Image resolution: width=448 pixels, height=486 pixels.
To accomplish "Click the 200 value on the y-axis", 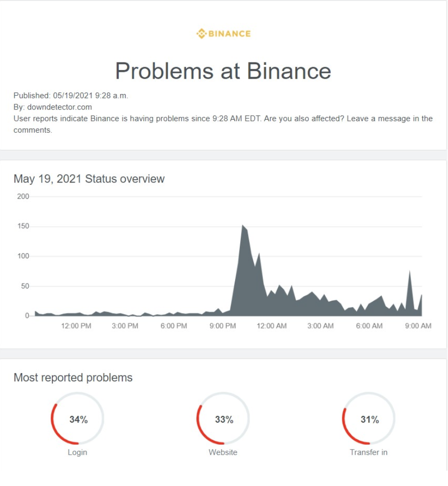I will [23, 196].
